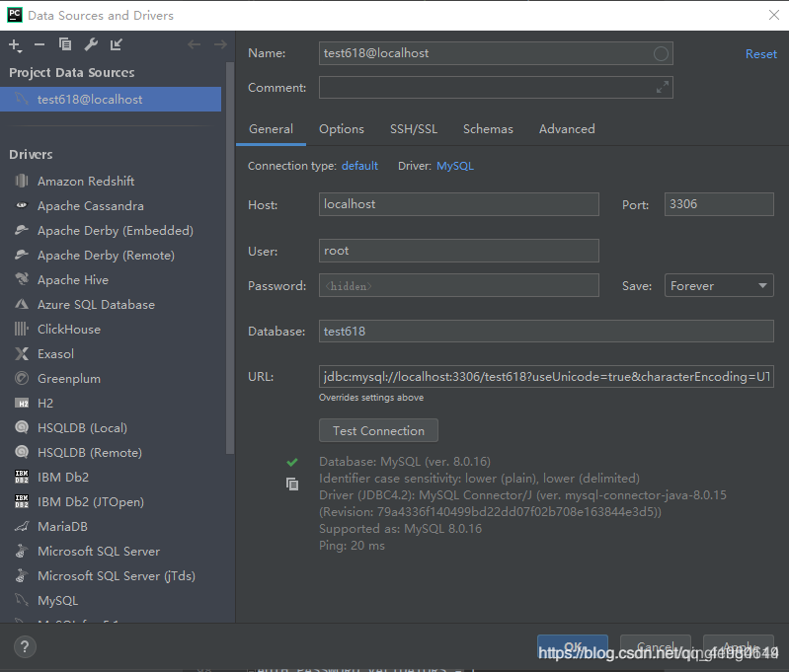Open the SSH/SSL tab

coord(414,129)
